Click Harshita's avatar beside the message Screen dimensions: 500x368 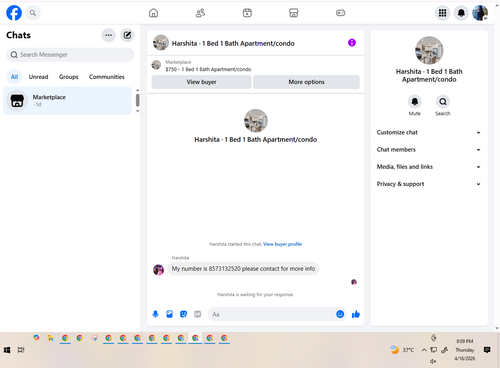coord(158,269)
